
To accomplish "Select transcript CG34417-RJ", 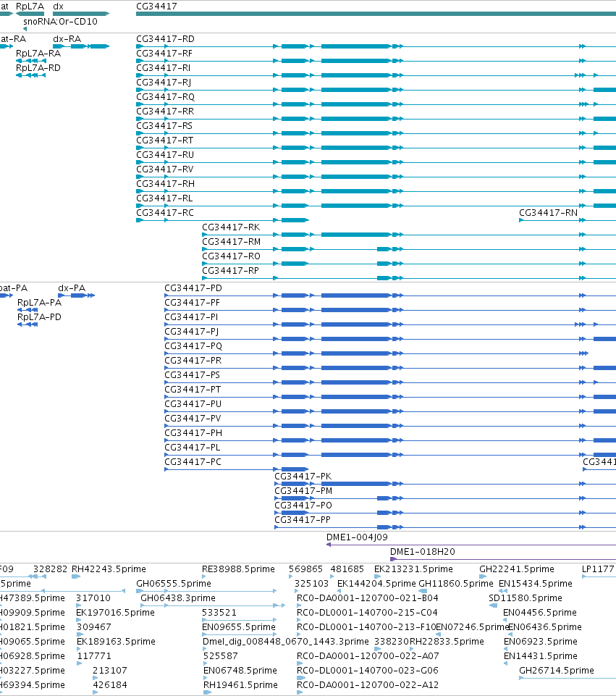I will [164, 83].
